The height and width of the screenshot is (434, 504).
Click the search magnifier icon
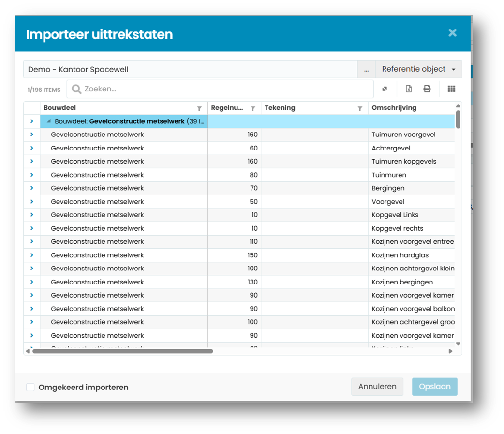coord(76,89)
